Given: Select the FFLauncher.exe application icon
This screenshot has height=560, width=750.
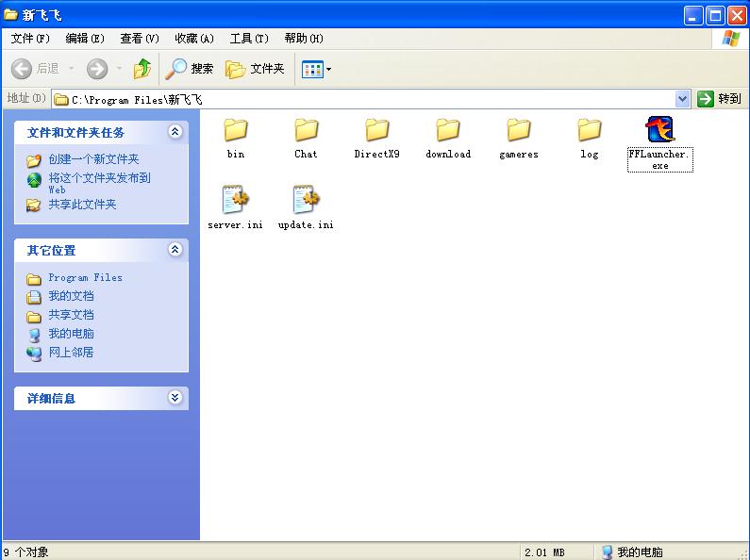Looking at the screenshot, I should coord(660,129).
